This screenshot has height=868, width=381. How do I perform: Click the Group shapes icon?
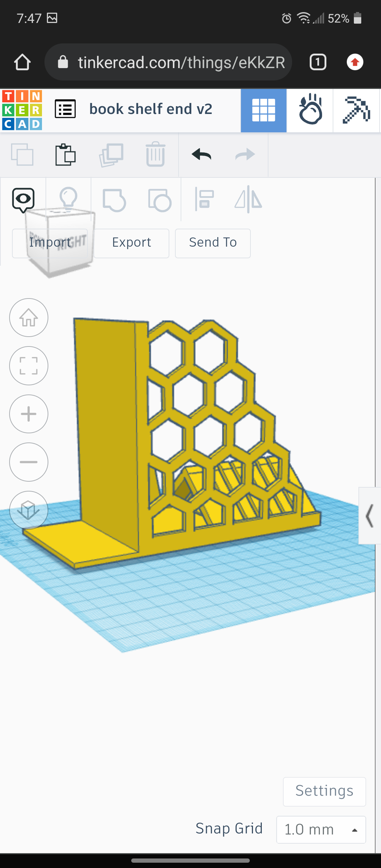click(x=114, y=200)
